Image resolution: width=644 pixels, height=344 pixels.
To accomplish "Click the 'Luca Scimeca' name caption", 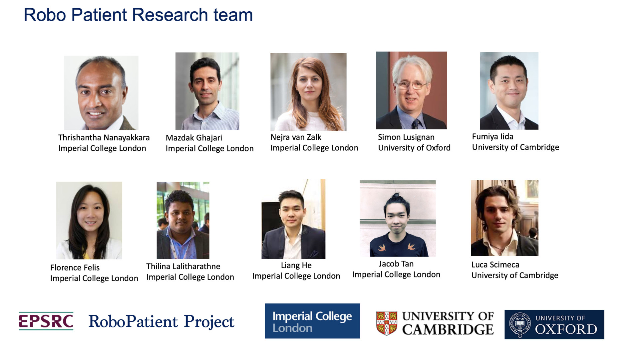I will (x=495, y=264).
